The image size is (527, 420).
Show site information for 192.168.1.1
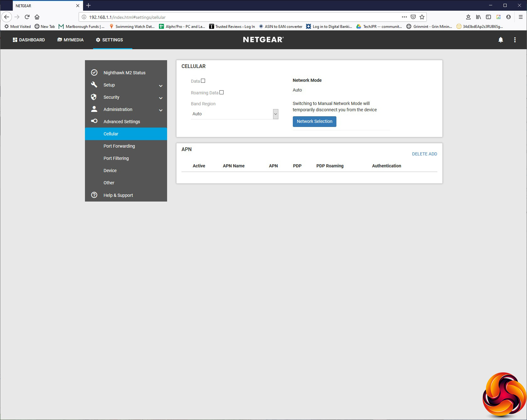[84, 17]
